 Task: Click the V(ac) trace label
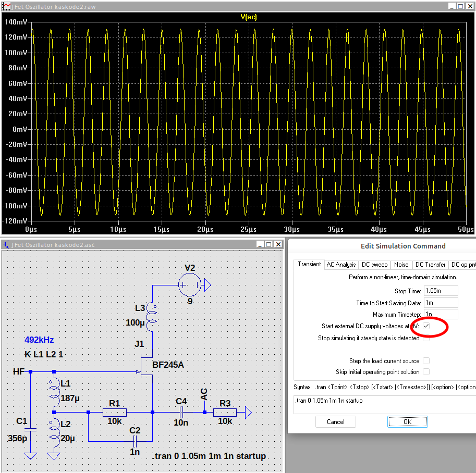click(x=248, y=17)
